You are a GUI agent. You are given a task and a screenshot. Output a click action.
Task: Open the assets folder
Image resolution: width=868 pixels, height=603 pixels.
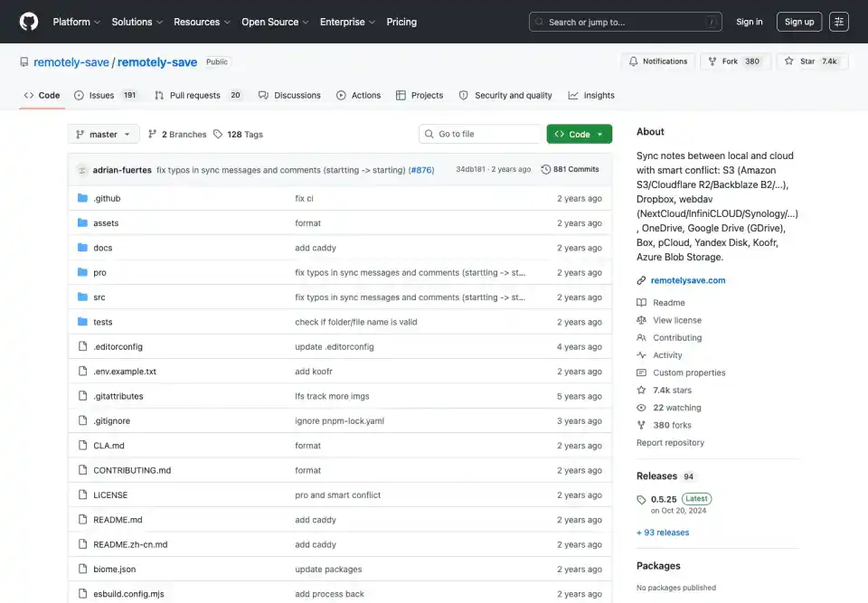click(106, 223)
